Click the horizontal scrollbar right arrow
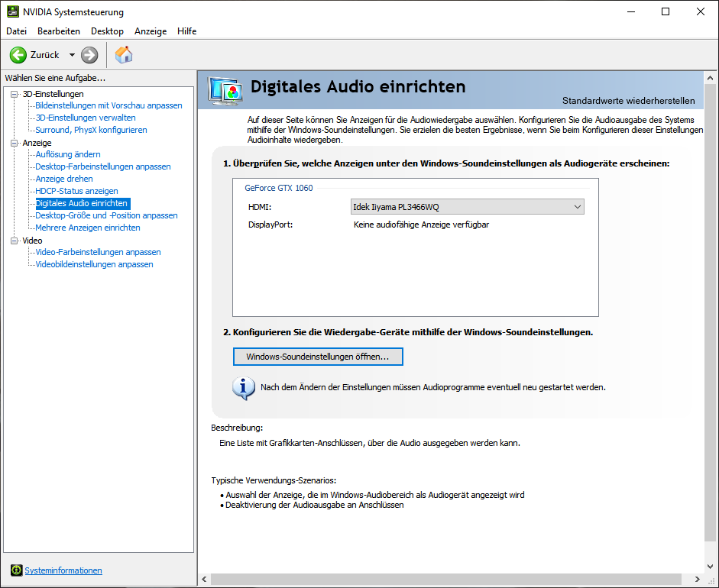The height and width of the screenshot is (588, 719). (x=698, y=580)
